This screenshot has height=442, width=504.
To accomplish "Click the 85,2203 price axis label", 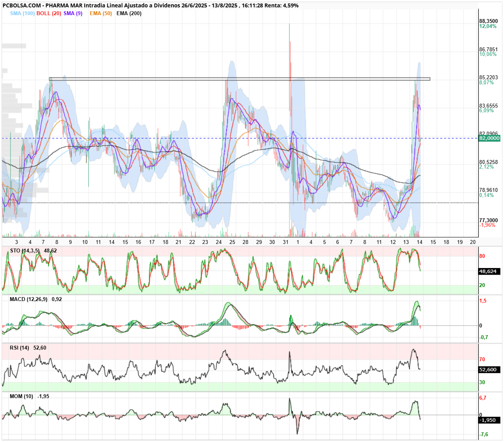I will point(488,77).
